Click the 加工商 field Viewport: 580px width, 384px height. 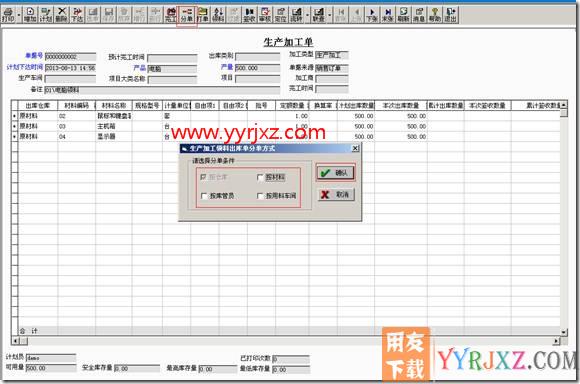tap(332, 78)
